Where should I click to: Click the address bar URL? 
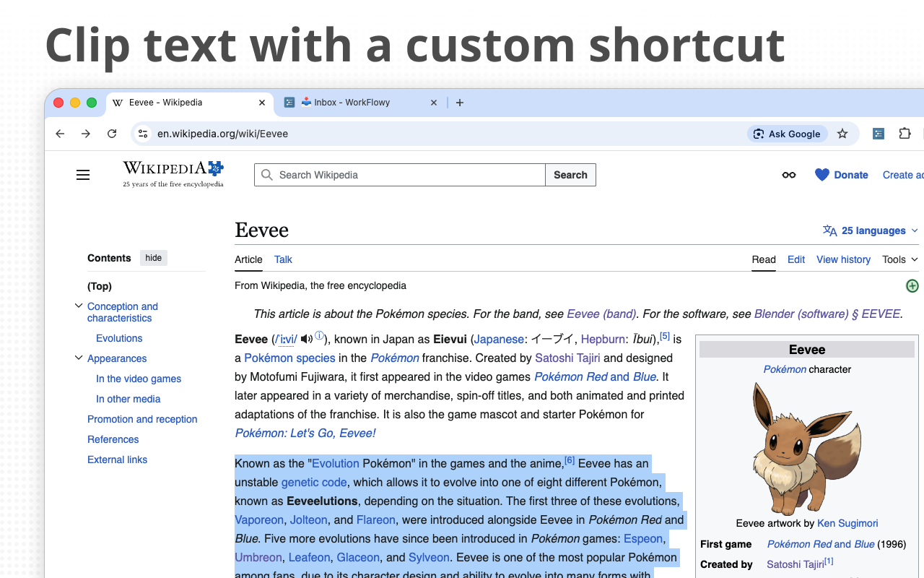pos(223,134)
